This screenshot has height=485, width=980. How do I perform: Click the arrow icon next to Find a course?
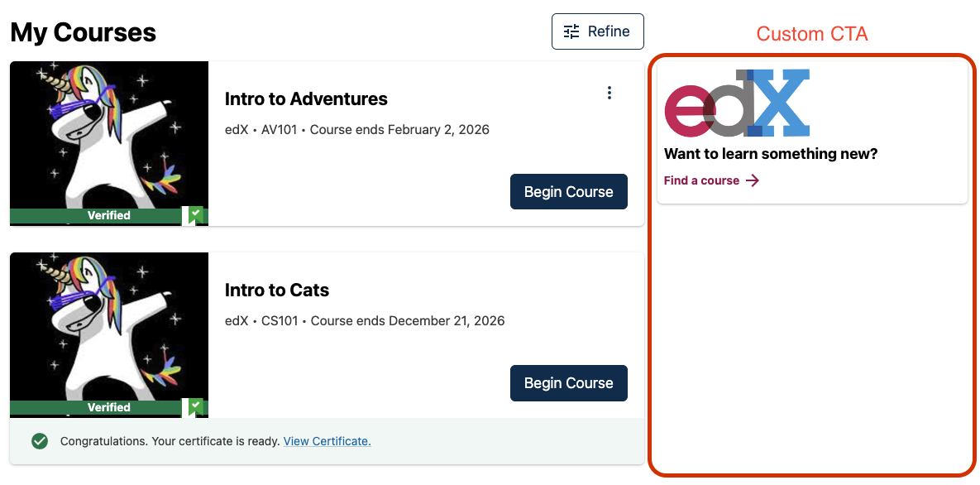tap(753, 180)
